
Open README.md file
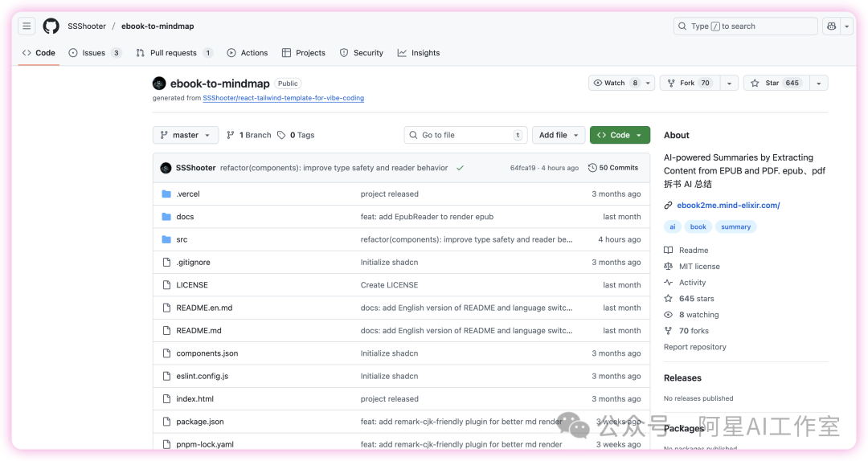click(x=199, y=330)
